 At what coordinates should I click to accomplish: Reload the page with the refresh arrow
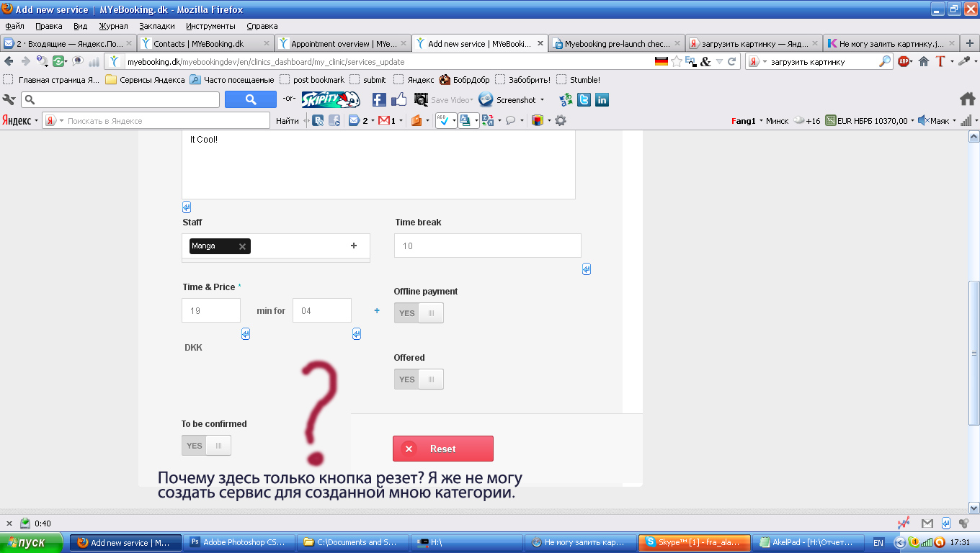pos(732,62)
